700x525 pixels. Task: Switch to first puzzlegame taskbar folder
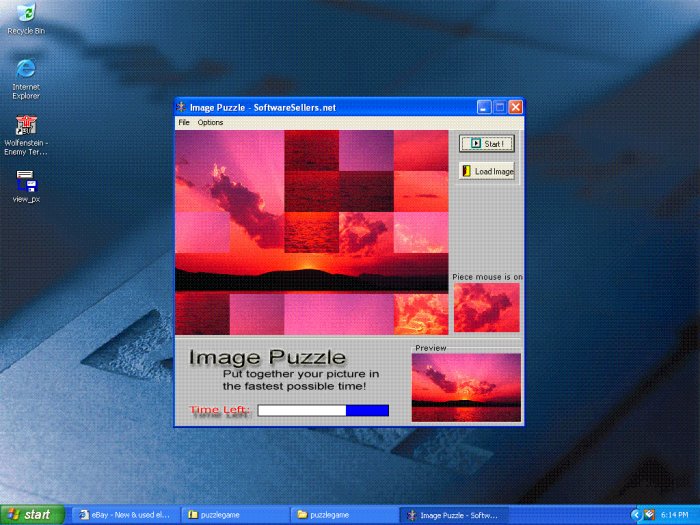(x=236, y=515)
